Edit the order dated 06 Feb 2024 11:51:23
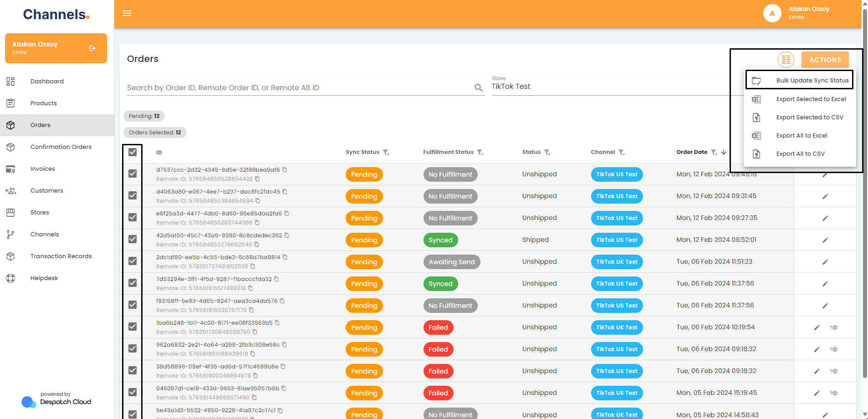868x419 pixels. 825,262
